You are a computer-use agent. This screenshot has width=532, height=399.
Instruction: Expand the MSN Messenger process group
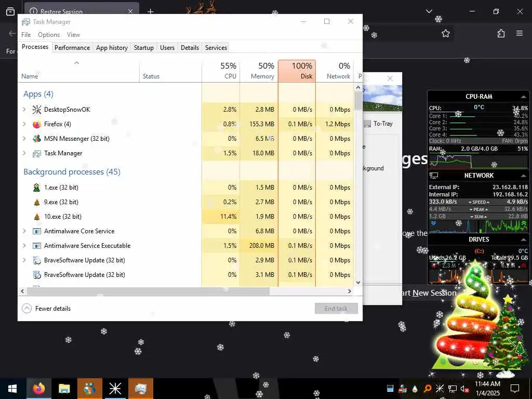(x=24, y=138)
